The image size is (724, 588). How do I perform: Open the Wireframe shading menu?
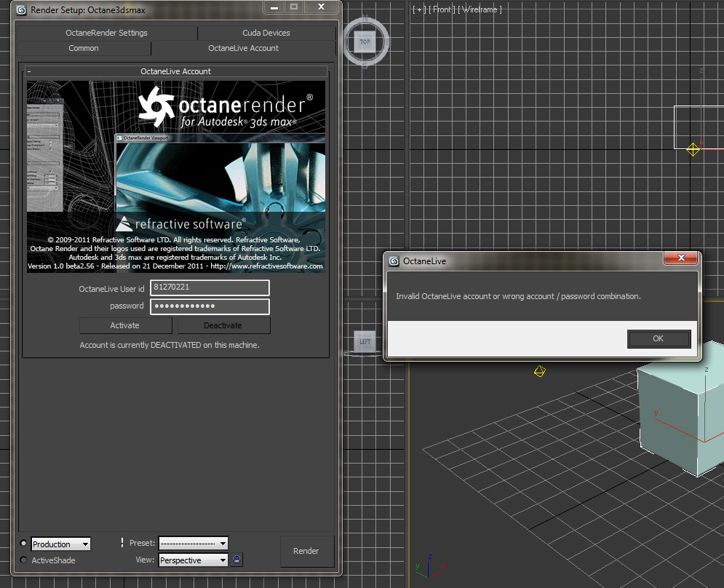pyautogui.click(x=480, y=9)
